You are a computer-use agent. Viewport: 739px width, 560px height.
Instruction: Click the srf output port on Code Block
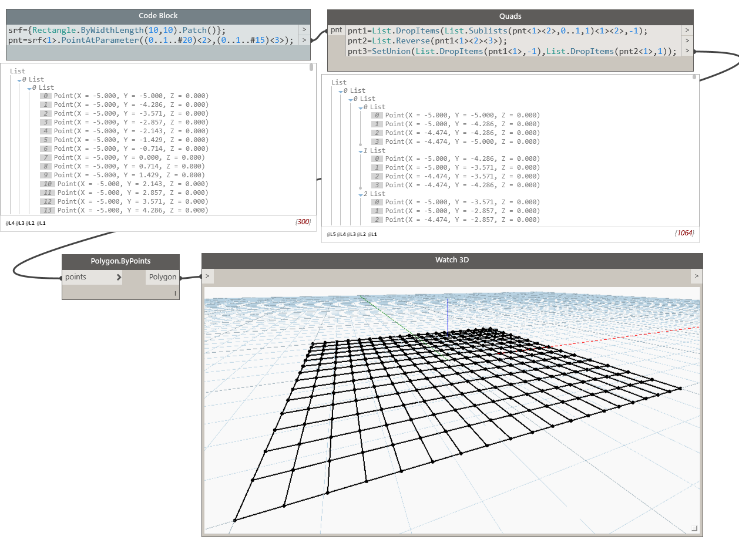(304, 30)
